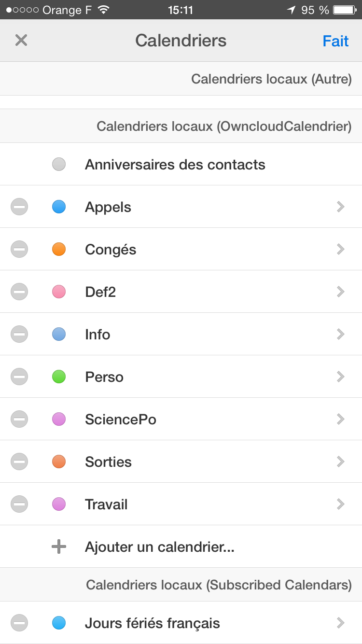Viewport: 362px width, 644px height.
Task: Remove the Congés calendar with minus icon
Action: [19, 250]
